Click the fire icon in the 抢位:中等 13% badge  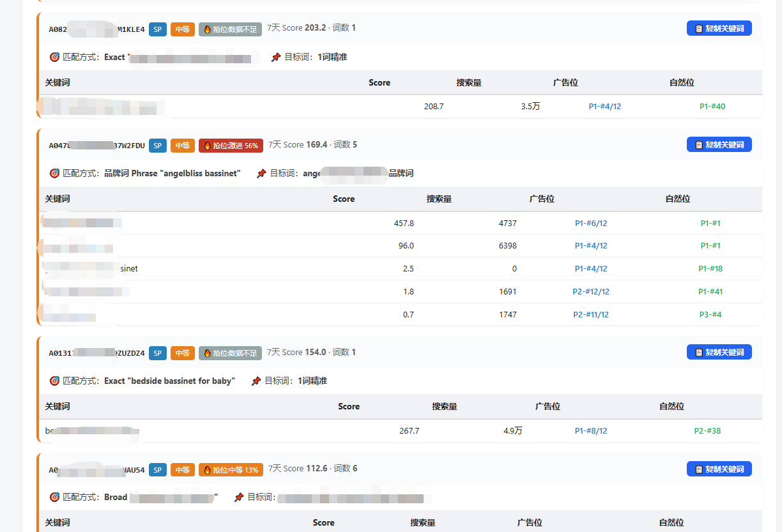tap(207, 470)
